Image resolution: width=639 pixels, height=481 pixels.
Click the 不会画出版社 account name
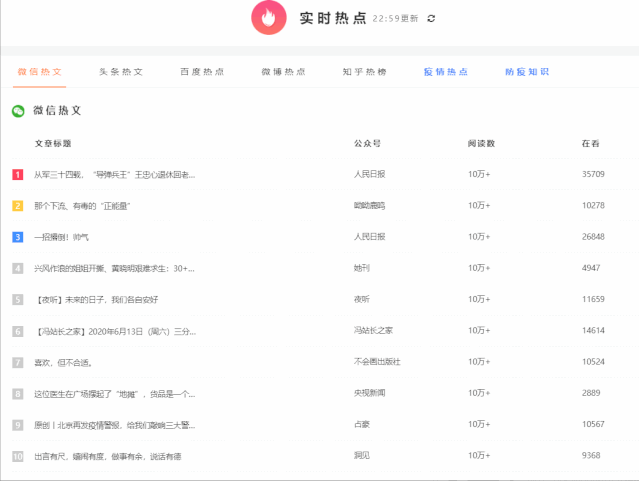(x=377, y=362)
